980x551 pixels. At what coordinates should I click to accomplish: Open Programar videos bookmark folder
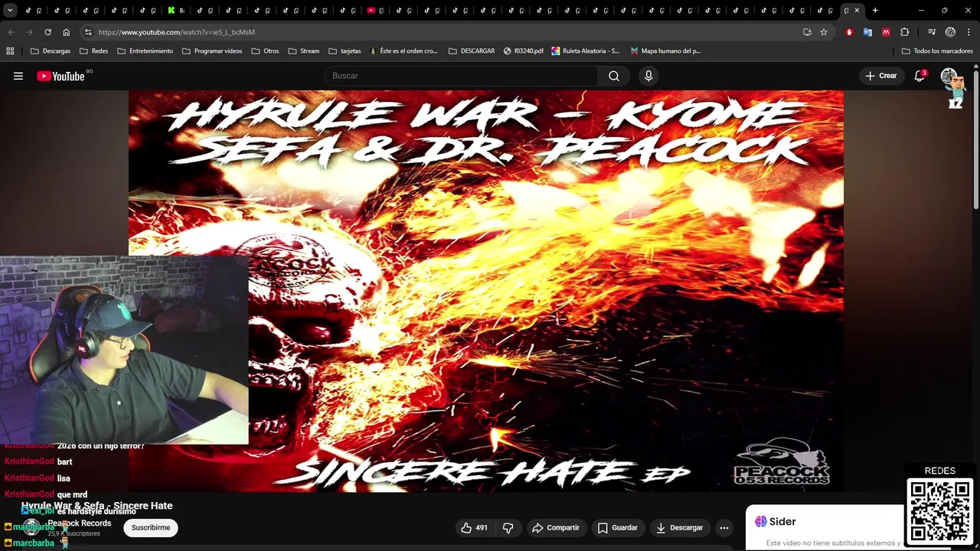pyautogui.click(x=212, y=51)
